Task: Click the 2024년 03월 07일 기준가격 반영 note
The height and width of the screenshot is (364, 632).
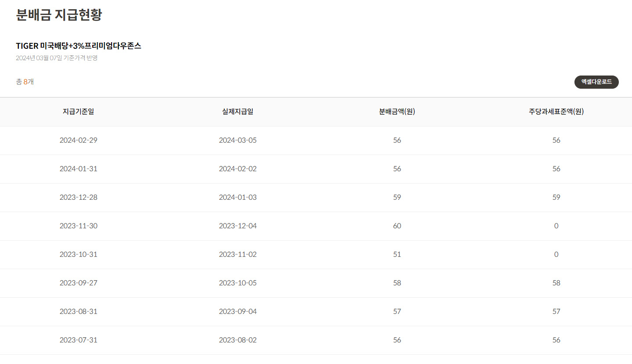Action: pos(57,58)
